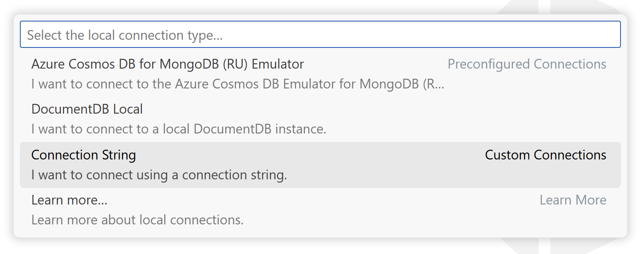This screenshot has width=644, height=254.
Task: Click the Learn More badge on the right
Action: (573, 200)
